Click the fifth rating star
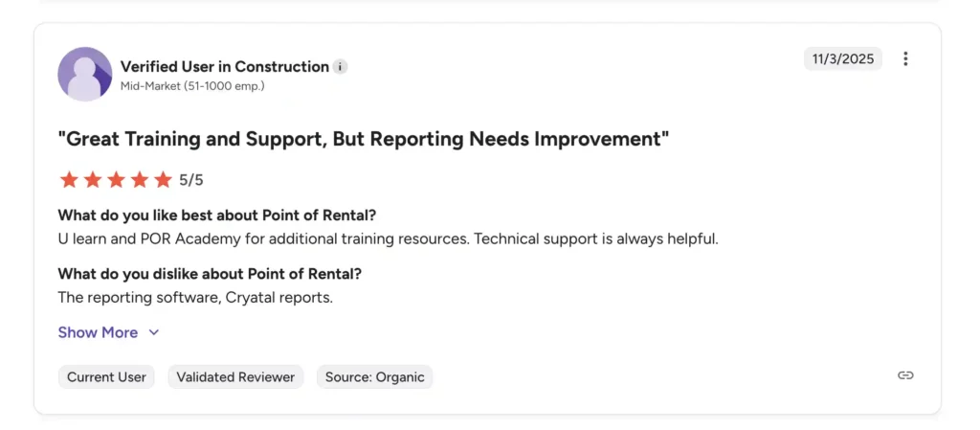The height and width of the screenshot is (430, 980). (x=163, y=179)
